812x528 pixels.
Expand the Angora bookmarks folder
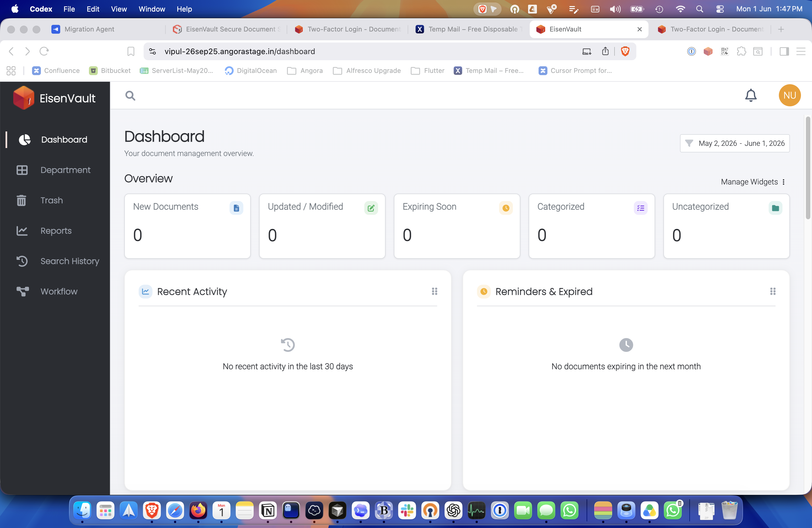[305, 71]
